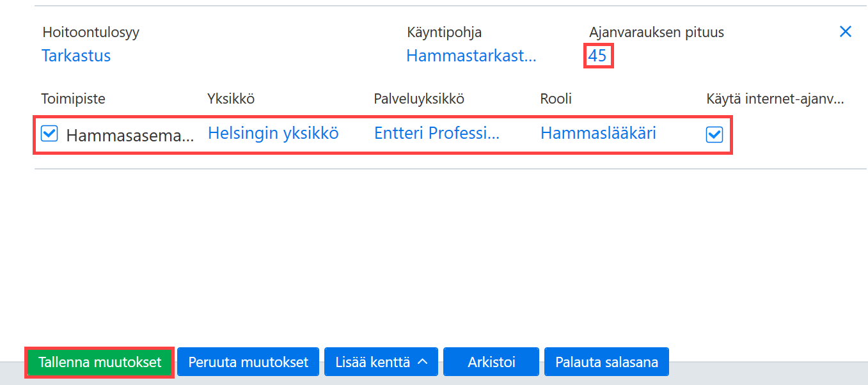Screen dimensions: 868x385
Task: Toggle the Hammasasema toimipiste checkbox
Action: (x=49, y=134)
